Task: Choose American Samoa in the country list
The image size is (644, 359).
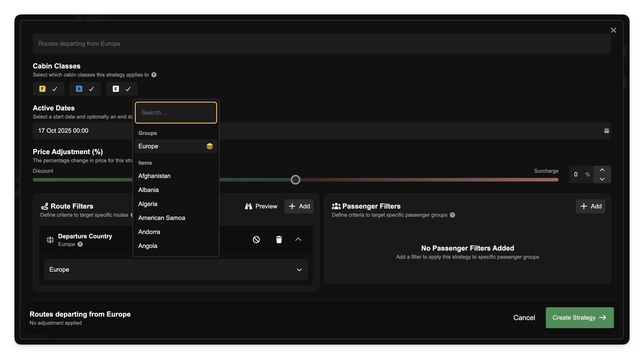Action: point(162,218)
